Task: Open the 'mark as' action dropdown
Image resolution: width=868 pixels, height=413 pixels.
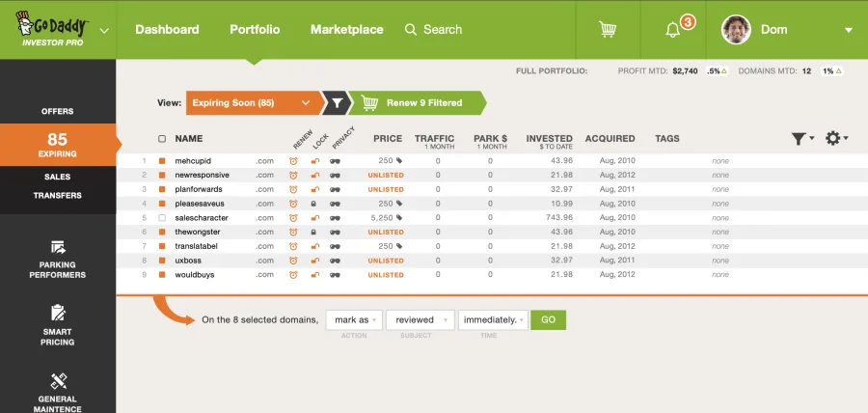Action: 354,320
